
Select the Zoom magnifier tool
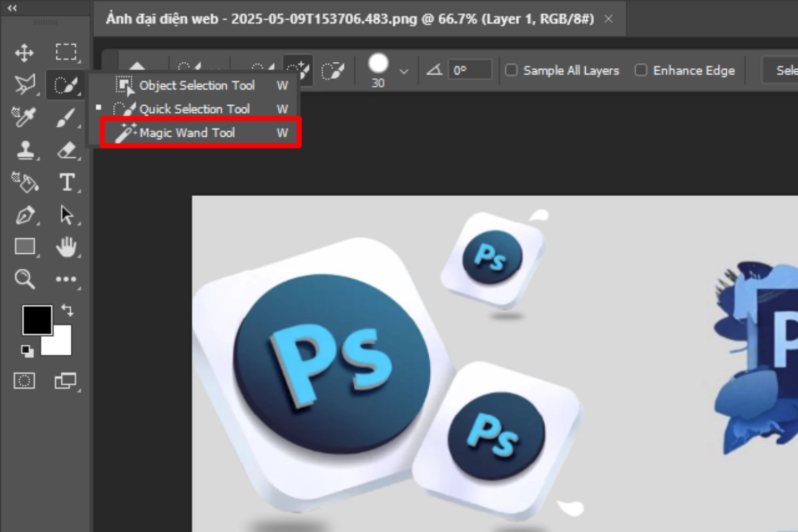pyautogui.click(x=24, y=279)
